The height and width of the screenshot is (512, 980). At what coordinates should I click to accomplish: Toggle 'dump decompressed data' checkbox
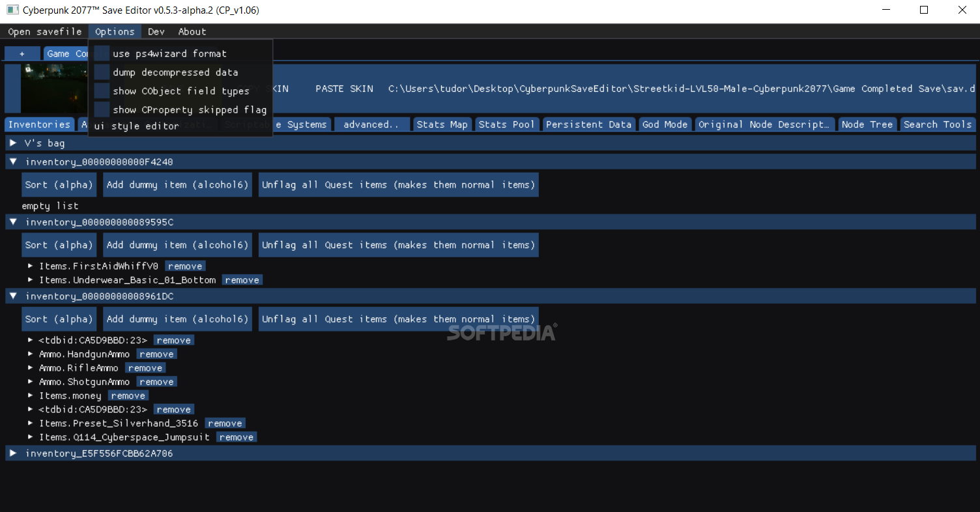pyautogui.click(x=102, y=72)
